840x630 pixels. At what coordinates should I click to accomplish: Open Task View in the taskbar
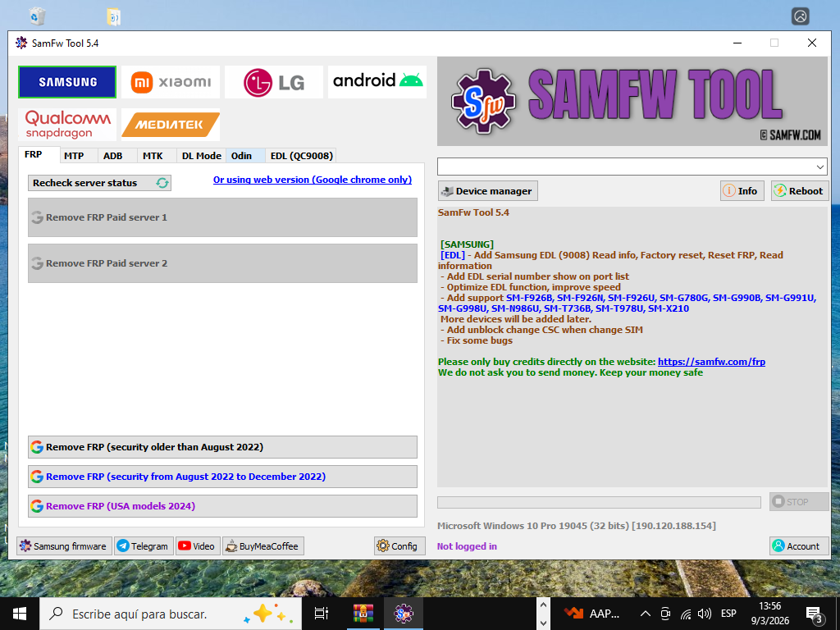pos(321,614)
